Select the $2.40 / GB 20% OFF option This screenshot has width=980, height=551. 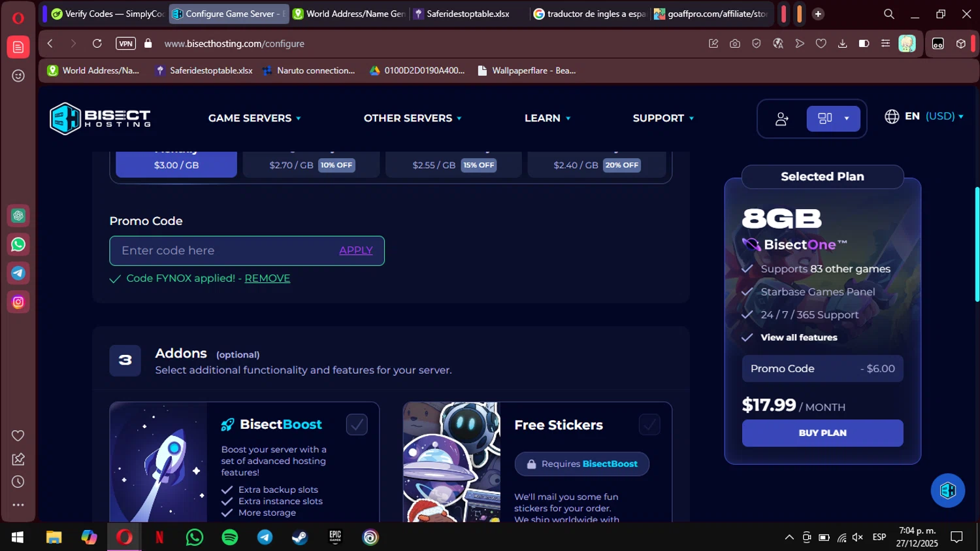point(596,165)
